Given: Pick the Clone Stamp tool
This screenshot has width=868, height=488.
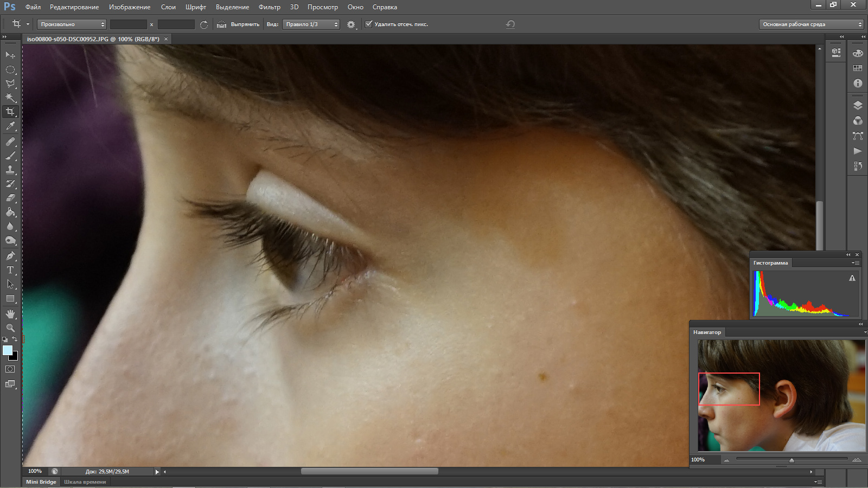Looking at the screenshot, I should (x=10, y=170).
